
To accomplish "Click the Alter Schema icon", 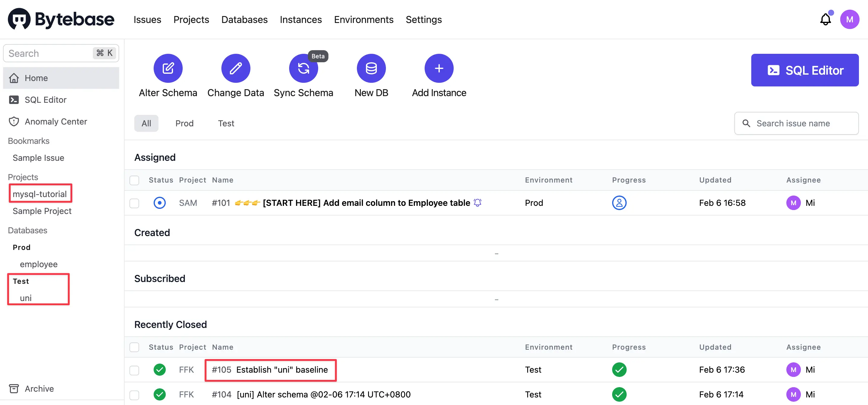I will pos(168,68).
